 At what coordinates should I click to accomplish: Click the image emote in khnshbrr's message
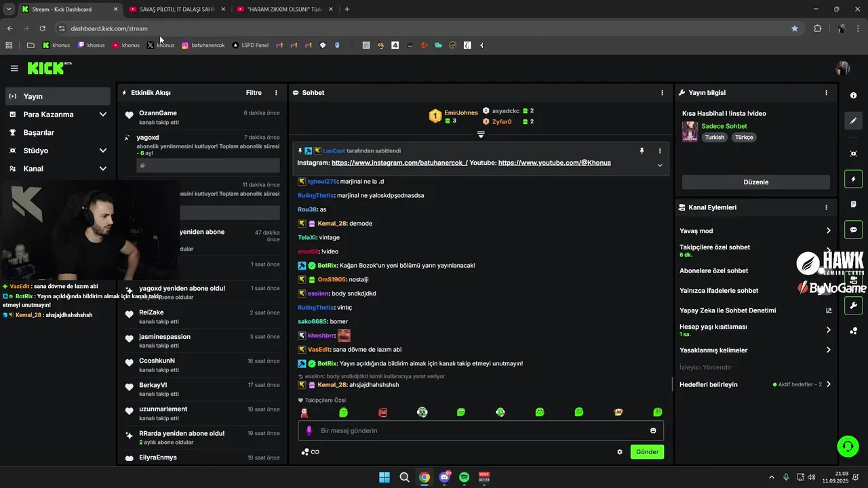(344, 335)
